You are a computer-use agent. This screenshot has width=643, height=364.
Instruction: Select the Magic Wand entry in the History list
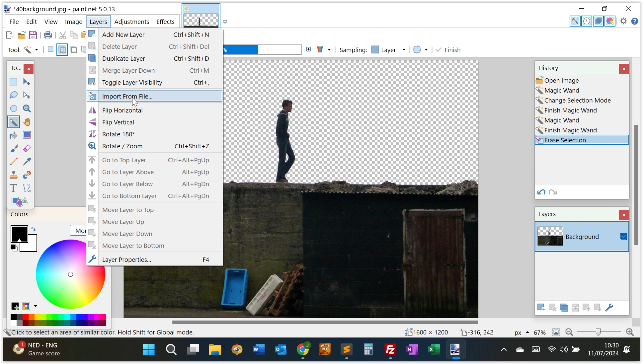point(562,90)
